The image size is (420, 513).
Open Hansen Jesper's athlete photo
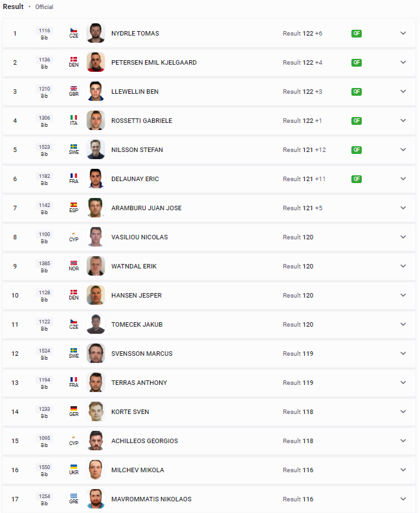[x=96, y=295]
